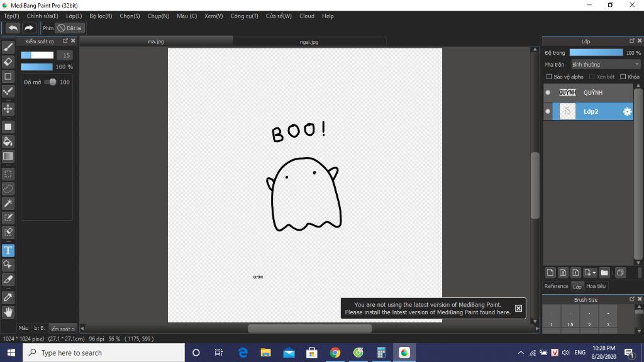Toggle Khóa lock checkbox
This screenshot has width=644, height=362.
point(623,77)
